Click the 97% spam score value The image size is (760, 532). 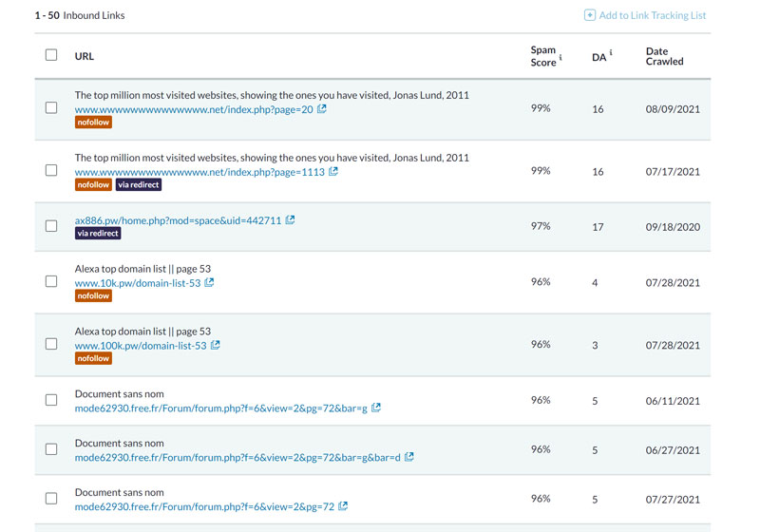(541, 226)
